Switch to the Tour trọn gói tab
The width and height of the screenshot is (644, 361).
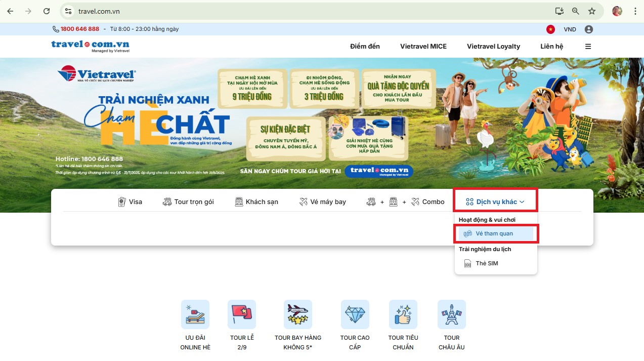click(188, 202)
